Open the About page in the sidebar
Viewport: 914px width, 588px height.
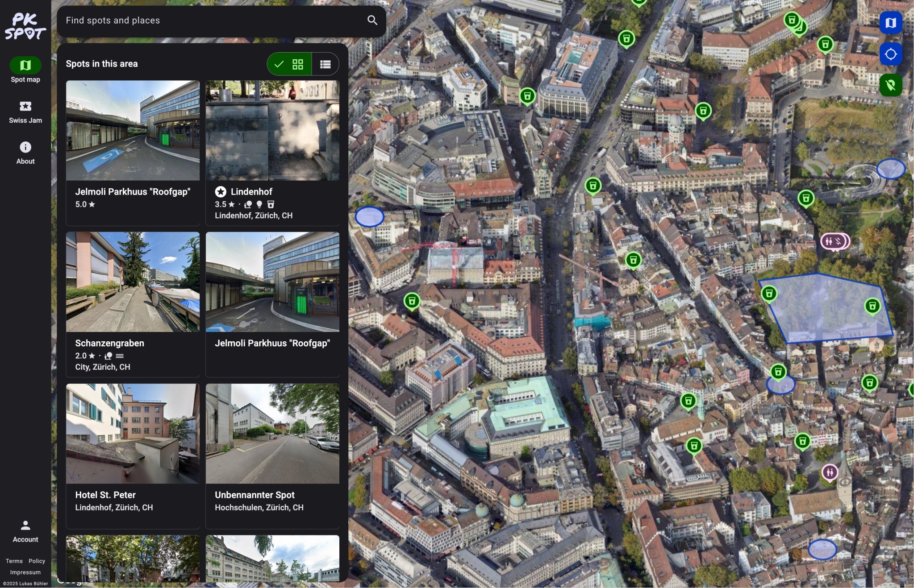25,153
